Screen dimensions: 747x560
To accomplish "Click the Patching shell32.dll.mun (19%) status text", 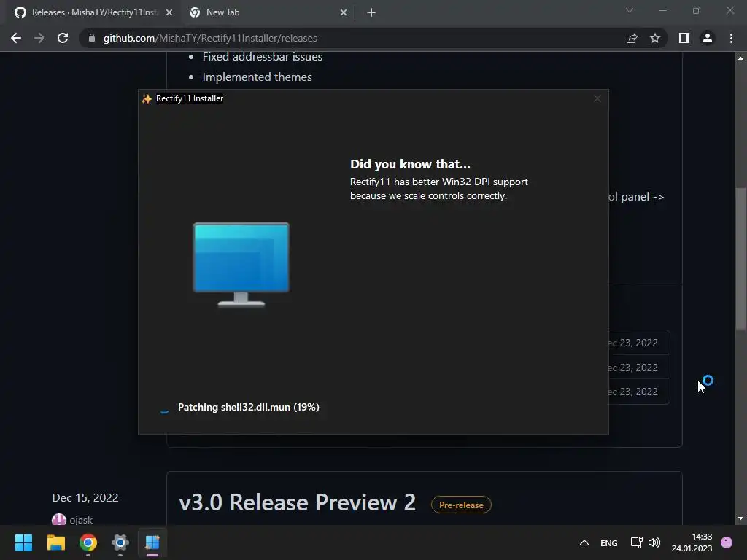I will [x=248, y=407].
